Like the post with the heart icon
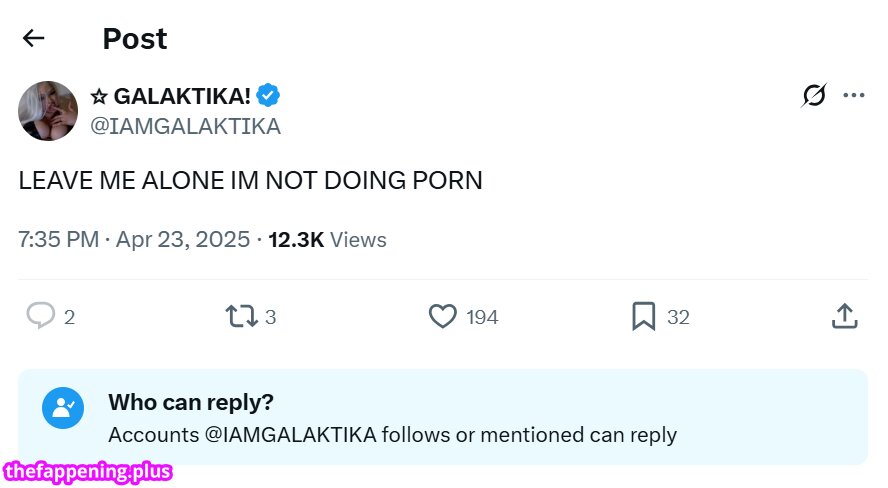Viewport: 888px width, 488px height. 442,317
